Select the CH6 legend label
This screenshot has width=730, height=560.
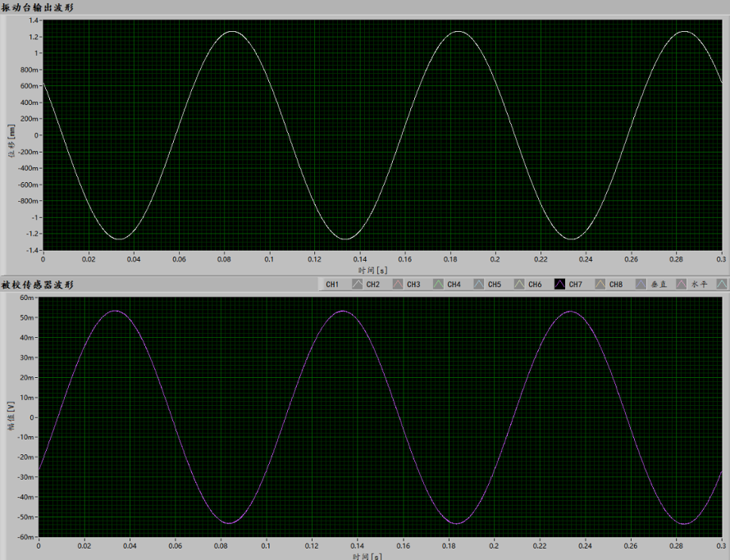click(x=535, y=285)
